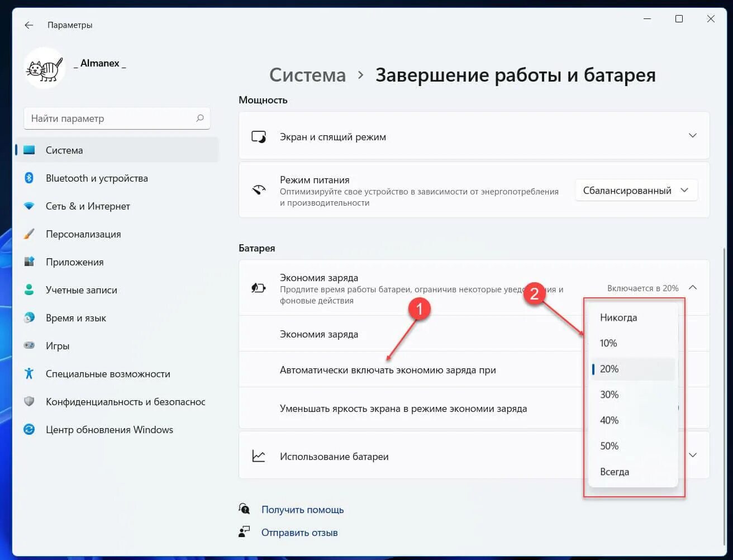Choose 20% battery threshold option

(633, 369)
